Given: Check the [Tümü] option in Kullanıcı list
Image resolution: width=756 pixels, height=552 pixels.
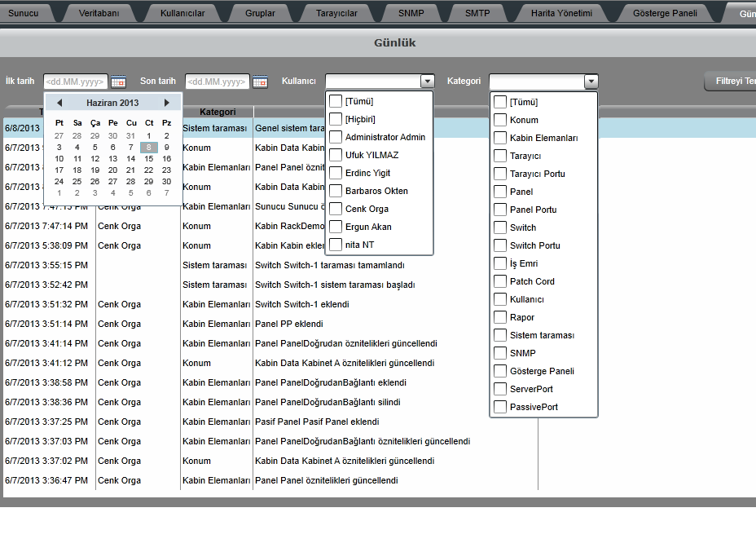Looking at the screenshot, I should tap(336, 101).
